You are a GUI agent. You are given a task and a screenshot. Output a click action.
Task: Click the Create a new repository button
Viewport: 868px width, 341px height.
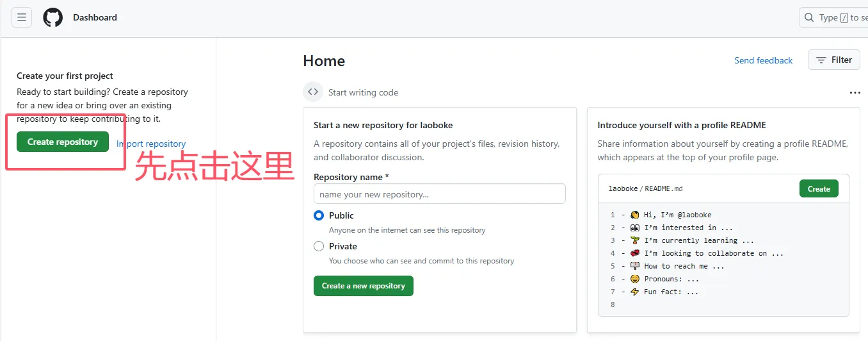pos(363,286)
